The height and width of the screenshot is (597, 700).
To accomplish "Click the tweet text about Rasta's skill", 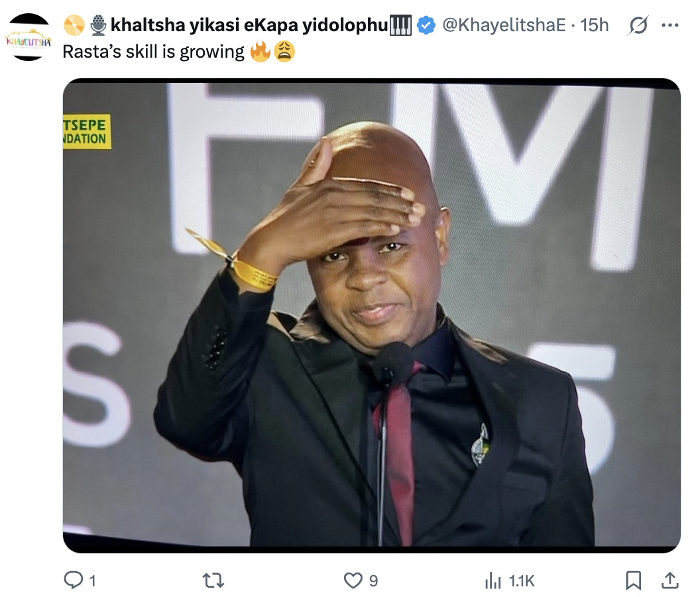I will coord(153,52).
